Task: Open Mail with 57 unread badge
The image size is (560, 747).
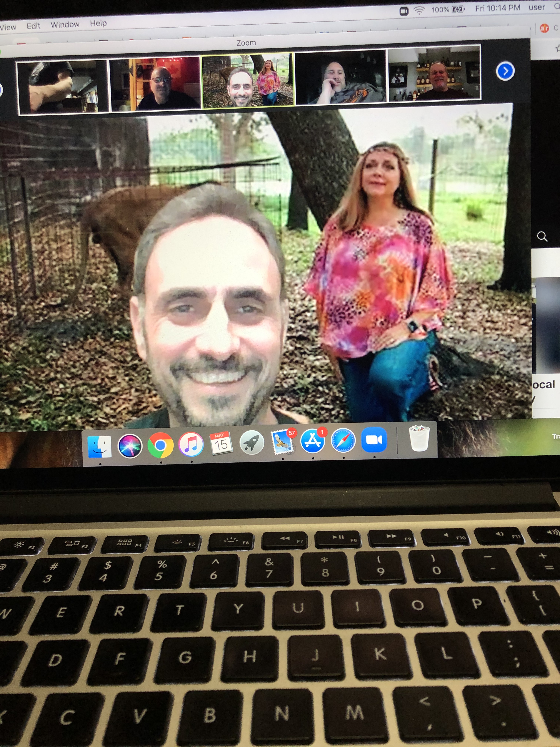Action: pos(282,442)
